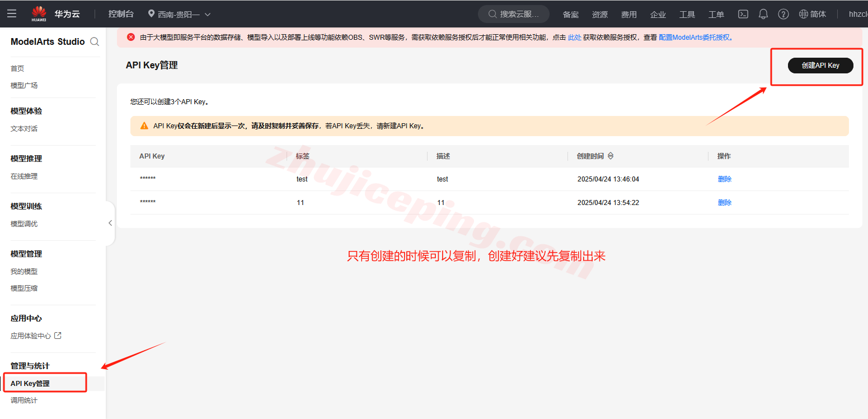
Task: Expand the 西南-贵阳一 region selector
Action: (x=179, y=14)
